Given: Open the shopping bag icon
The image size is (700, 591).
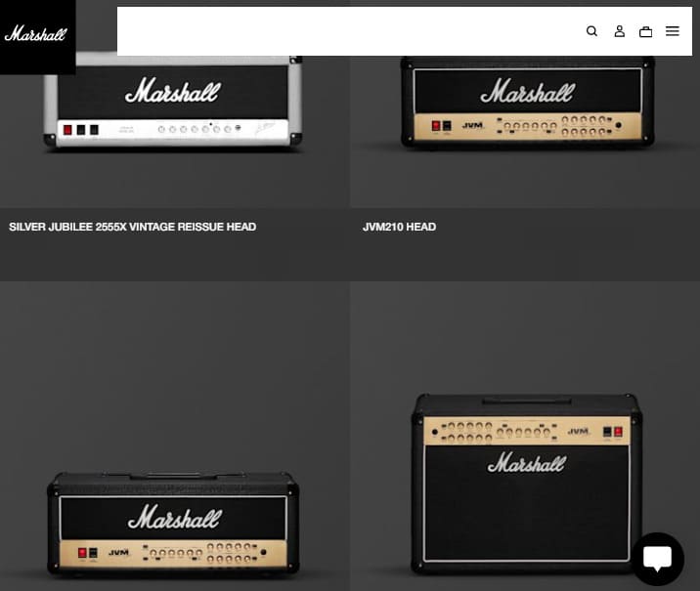Looking at the screenshot, I should [645, 31].
